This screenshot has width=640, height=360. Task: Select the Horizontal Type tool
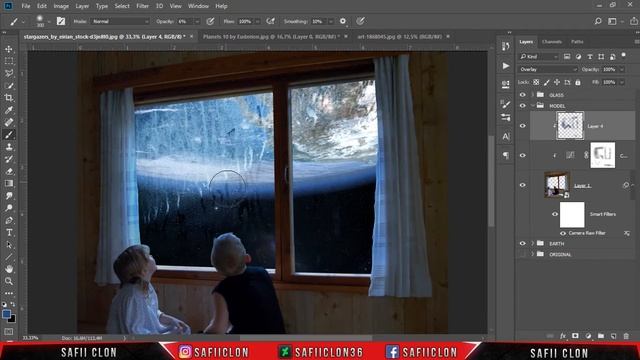coord(9,233)
